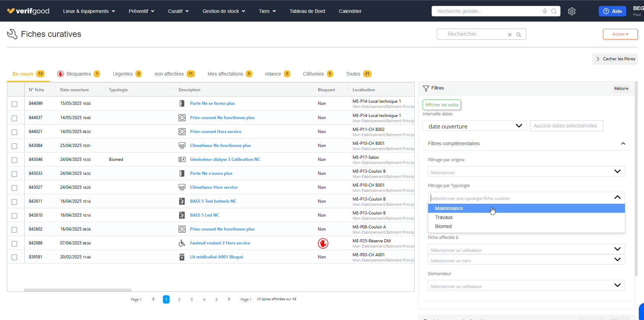Check the row checkbox for fiche 839581
This screenshot has width=644, height=320.
tap(14, 257)
